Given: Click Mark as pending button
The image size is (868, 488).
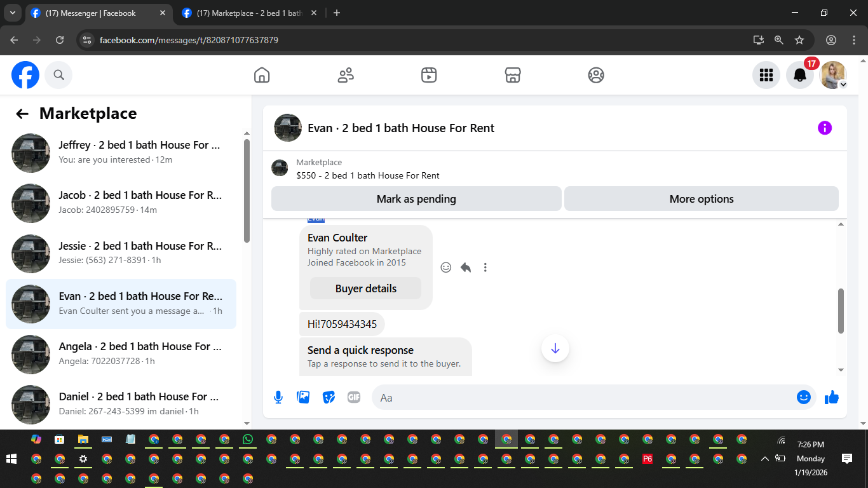Looking at the screenshot, I should click(x=416, y=199).
